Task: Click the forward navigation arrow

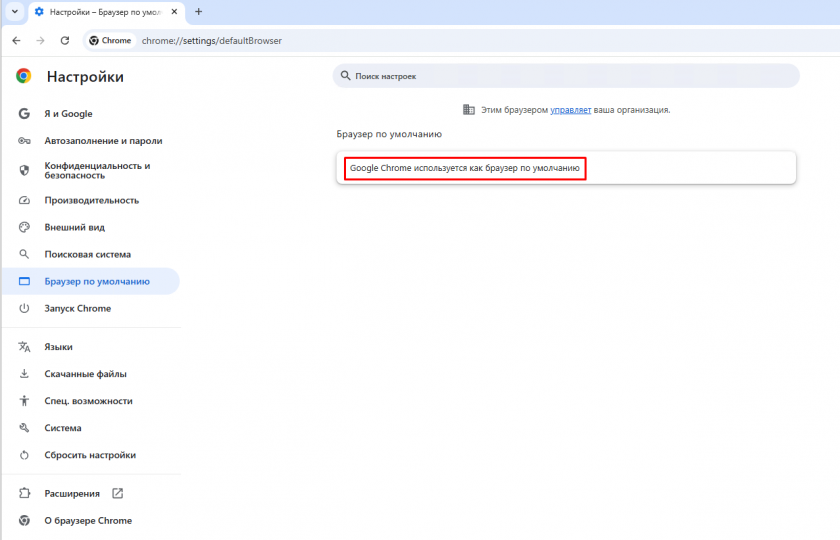Action: pyautogui.click(x=41, y=41)
